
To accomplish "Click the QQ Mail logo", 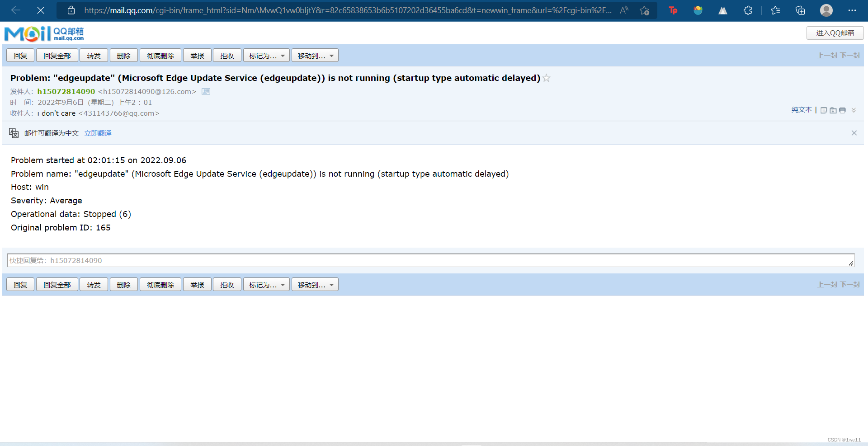I will click(x=44, y=33).
